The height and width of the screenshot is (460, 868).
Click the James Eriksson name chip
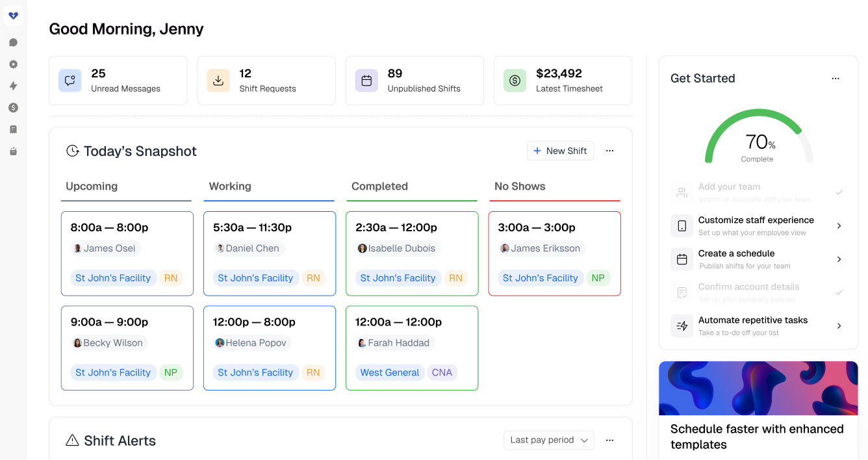542,248
